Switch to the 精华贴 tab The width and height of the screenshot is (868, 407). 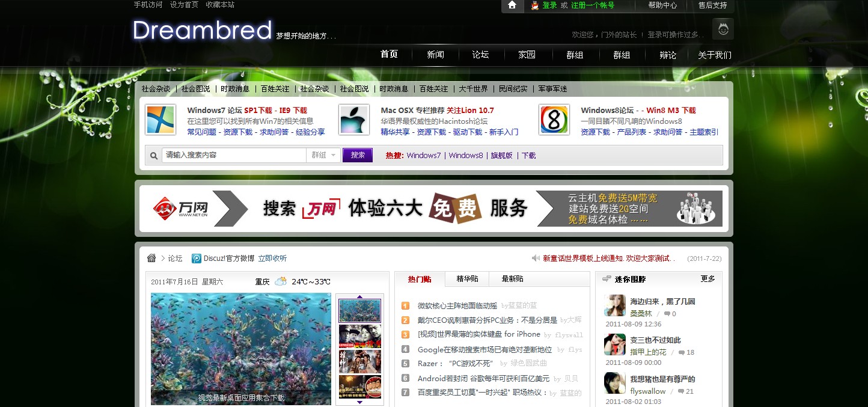pyautogui.click(x=467, y=279)
